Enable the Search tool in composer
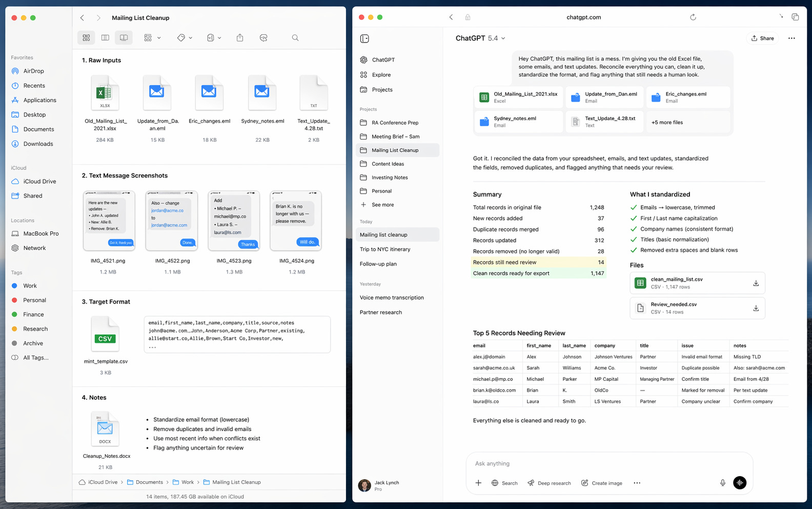The image size is (812, 509). point(504,483)
